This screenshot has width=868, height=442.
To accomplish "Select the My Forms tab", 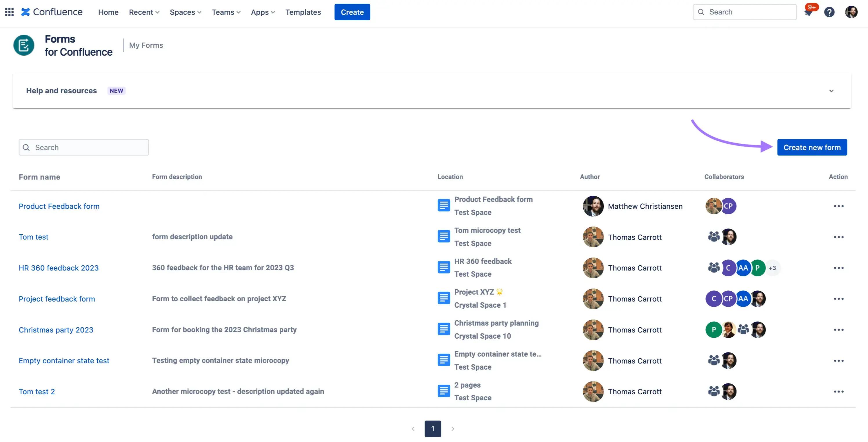I will pos(146,45).
